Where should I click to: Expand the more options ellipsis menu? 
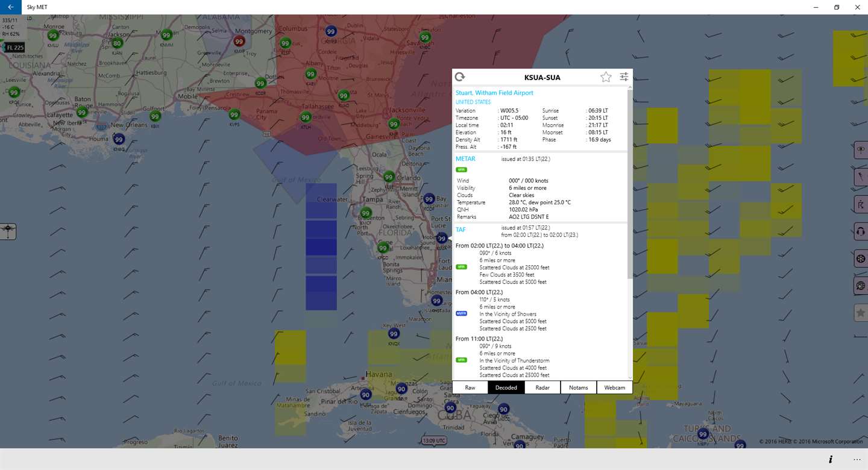pyautogui.click(x=857, y=459)
